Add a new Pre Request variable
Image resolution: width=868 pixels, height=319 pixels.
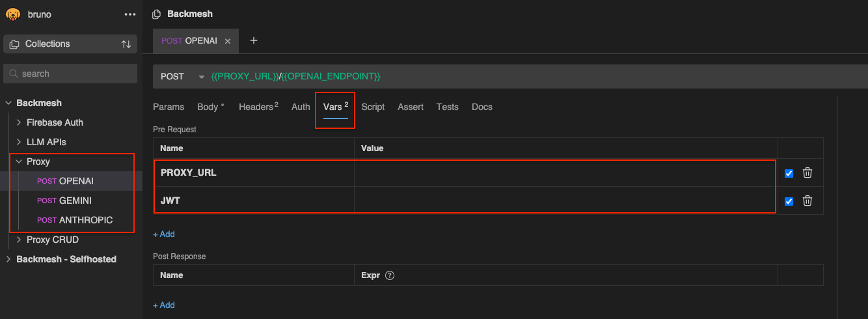coord(164,234)
